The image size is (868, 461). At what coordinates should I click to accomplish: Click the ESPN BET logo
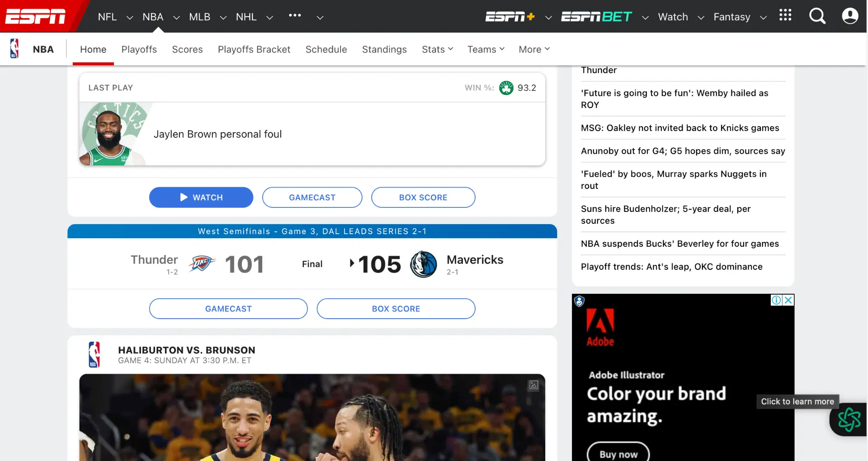pos(596,17)
